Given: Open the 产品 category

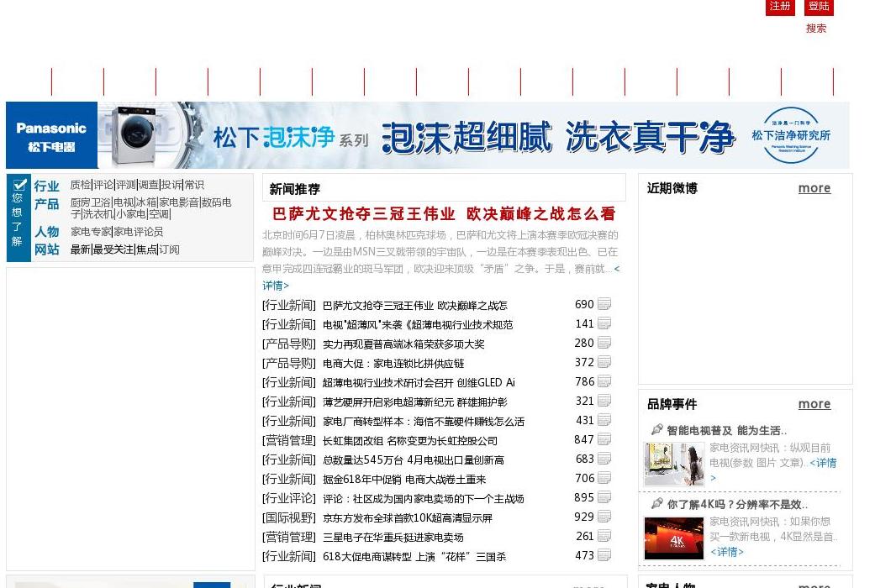Looking at the screenshot, I should pos(46,204).
